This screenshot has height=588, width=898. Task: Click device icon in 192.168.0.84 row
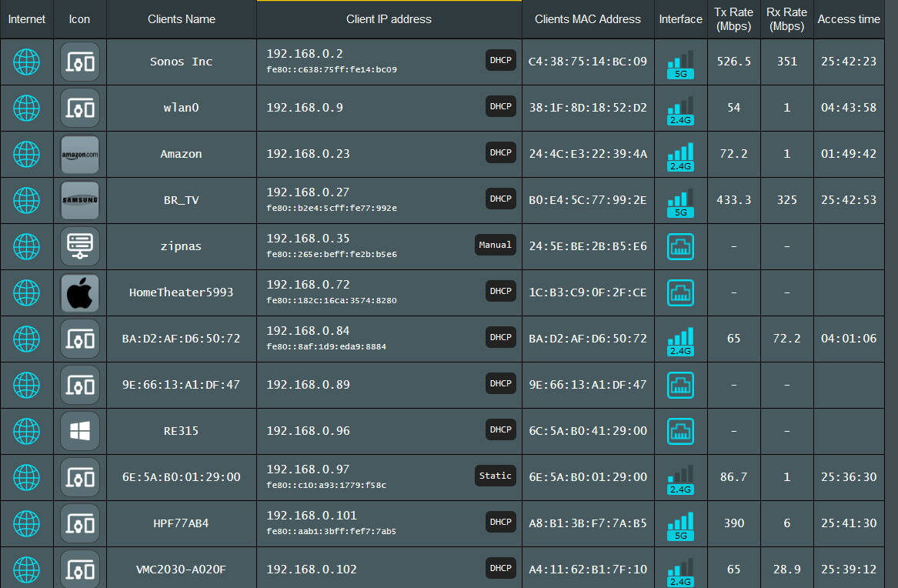(79, 339)
